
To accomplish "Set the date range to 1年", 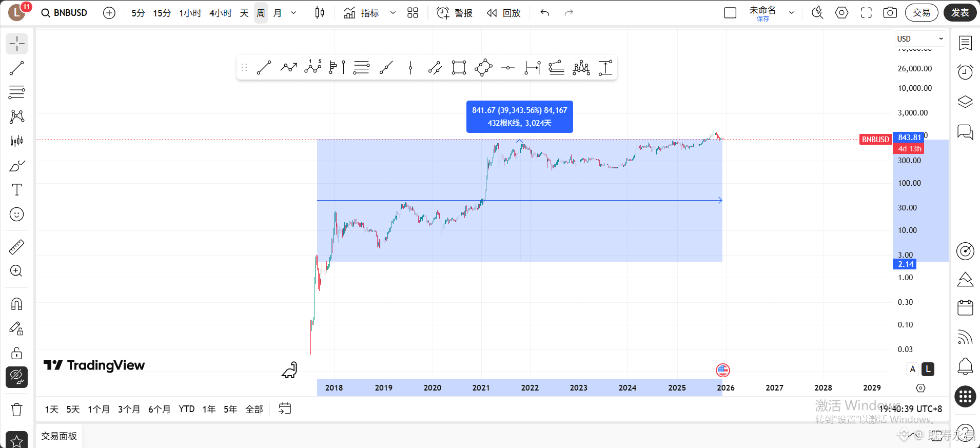I will 209,409.
